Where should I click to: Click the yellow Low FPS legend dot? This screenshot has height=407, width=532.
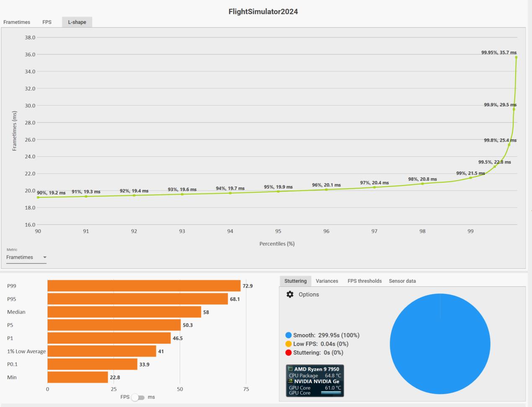tap(288, 344)
